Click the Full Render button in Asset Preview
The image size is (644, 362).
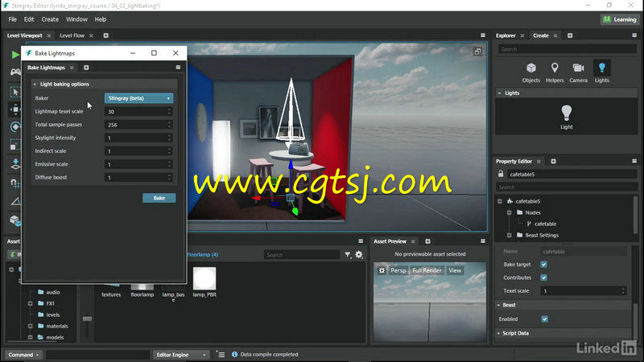[427, 270]
